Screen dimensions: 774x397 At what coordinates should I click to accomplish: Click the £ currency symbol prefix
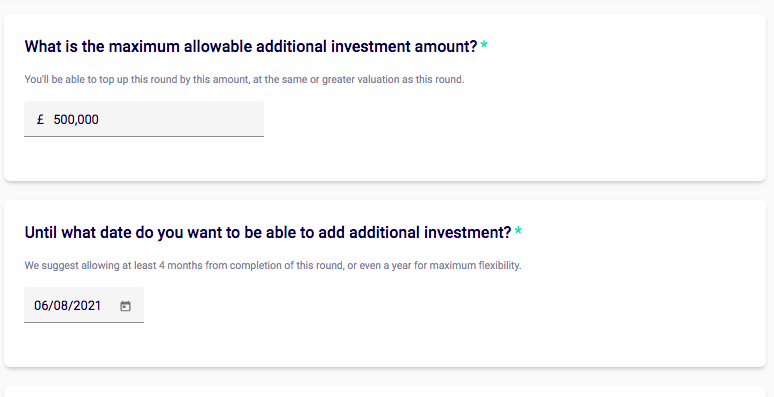pos(40,119)
